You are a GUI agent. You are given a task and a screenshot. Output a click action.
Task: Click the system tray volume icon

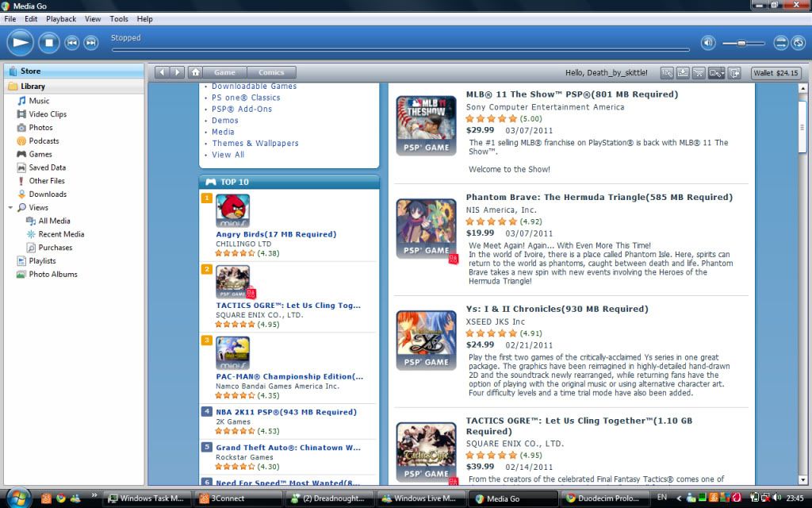click(x=776, y=498)
